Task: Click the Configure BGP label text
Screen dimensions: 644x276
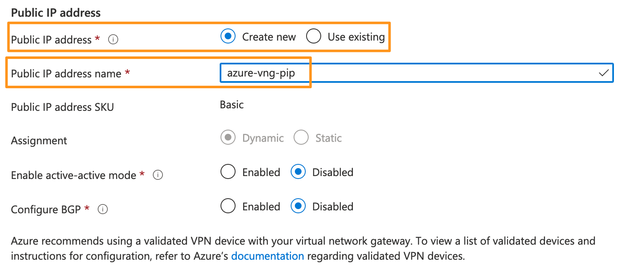Action: [x=46, y=209]
